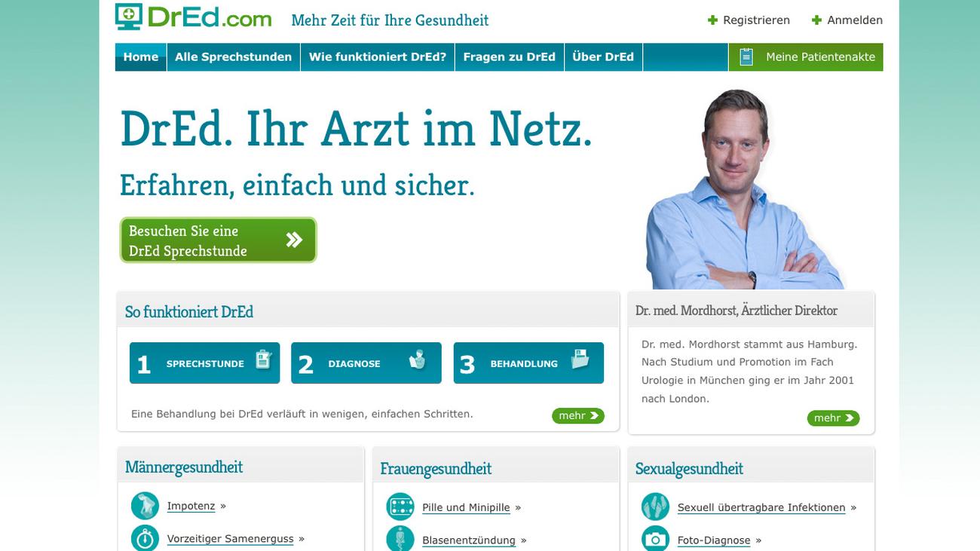
Task: Click the Sexuell übertragbare Infektionen icon
Action: pyautogui.click(x=655, y=507)
